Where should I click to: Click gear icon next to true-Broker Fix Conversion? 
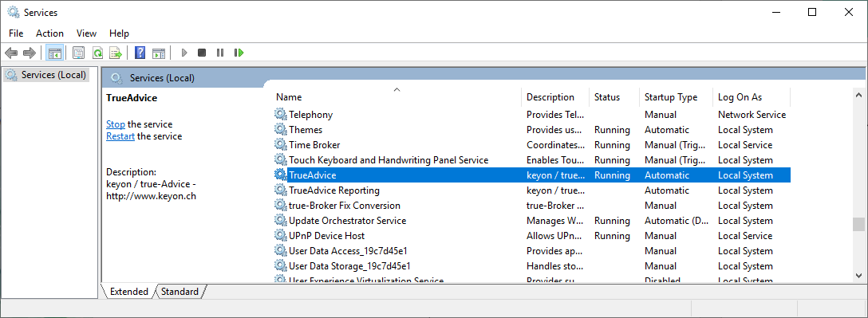281,205
